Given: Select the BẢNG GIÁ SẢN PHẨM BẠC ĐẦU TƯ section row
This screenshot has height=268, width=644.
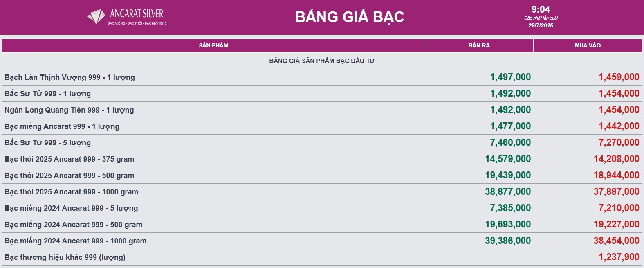Looking at the screenshot, I should pyautogui.click(x=322, y=61).
